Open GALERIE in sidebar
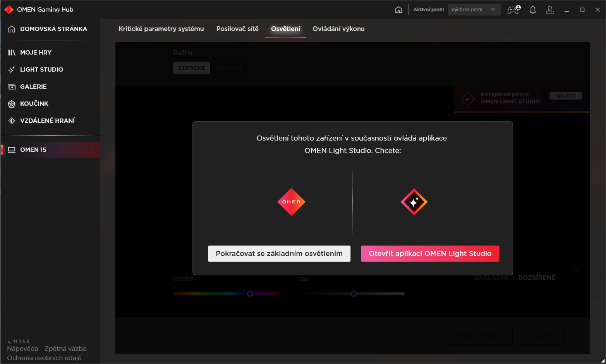 (x=33, y=87)
